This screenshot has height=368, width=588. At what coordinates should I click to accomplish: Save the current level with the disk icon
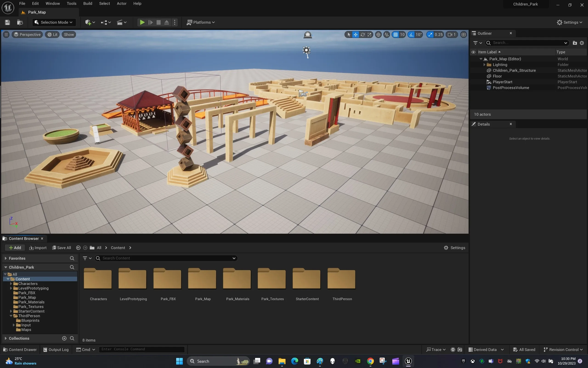(7, 22)
